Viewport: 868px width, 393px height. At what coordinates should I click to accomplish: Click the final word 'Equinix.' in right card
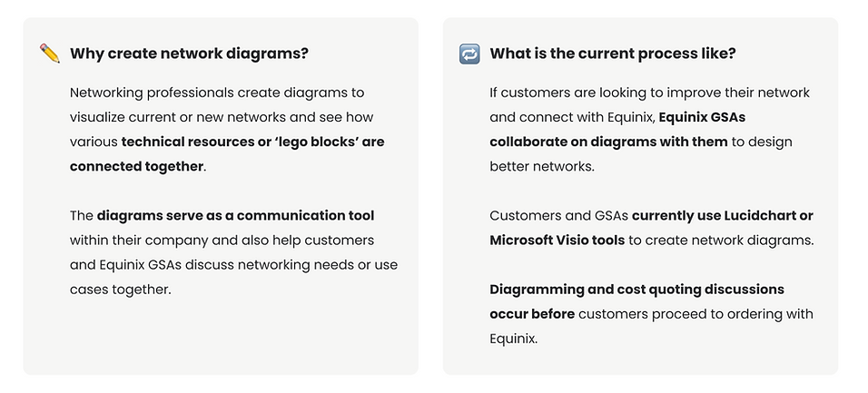pyautogui.click(x=513, y=339)
